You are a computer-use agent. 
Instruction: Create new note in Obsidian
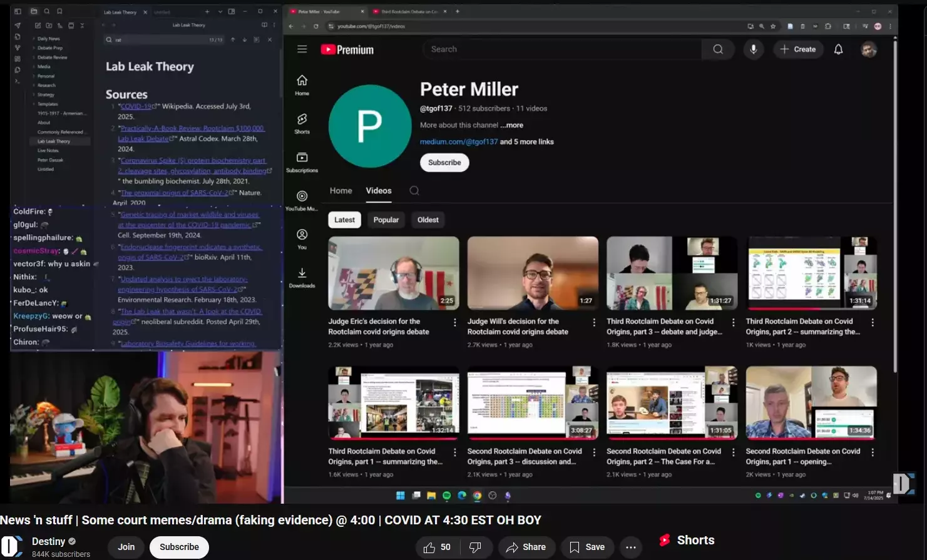coord(38,26)
